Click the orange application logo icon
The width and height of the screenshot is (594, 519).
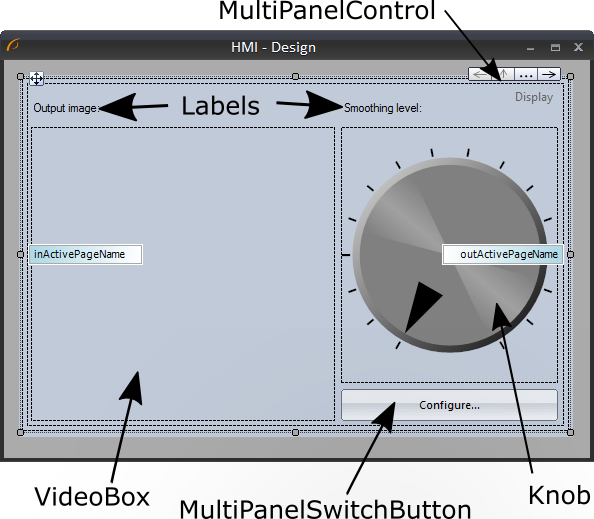tap(13, 45)
